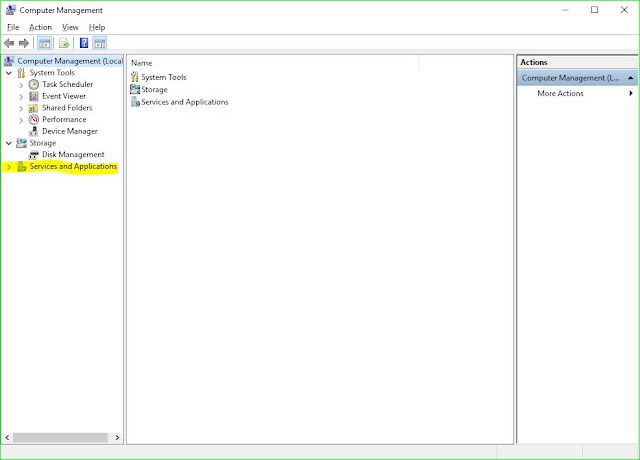Select Services and Applications text in center list
640x460 pixels.
point(185,102)
